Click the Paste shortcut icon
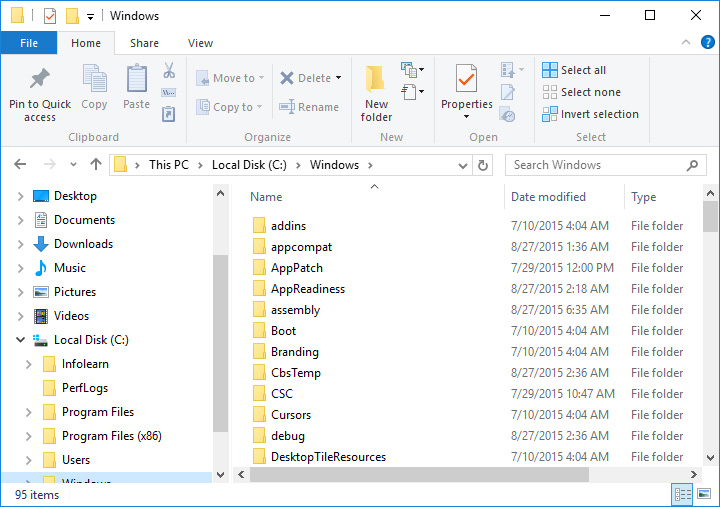 pos(169,114)
